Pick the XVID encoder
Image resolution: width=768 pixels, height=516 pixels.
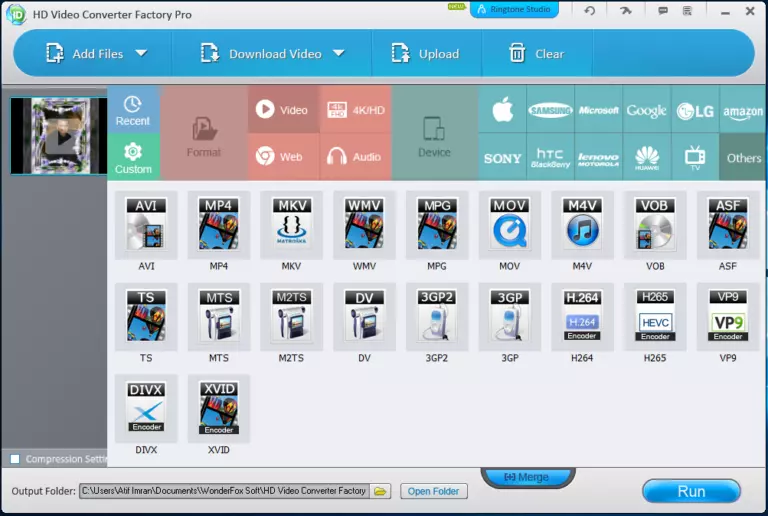pos(218,409)
